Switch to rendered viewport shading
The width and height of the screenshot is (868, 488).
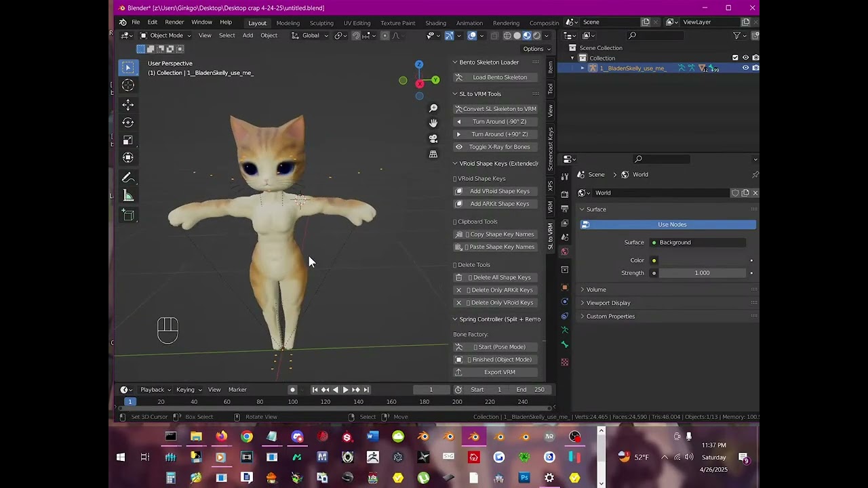pyautogui.click(x=536, y=35)
